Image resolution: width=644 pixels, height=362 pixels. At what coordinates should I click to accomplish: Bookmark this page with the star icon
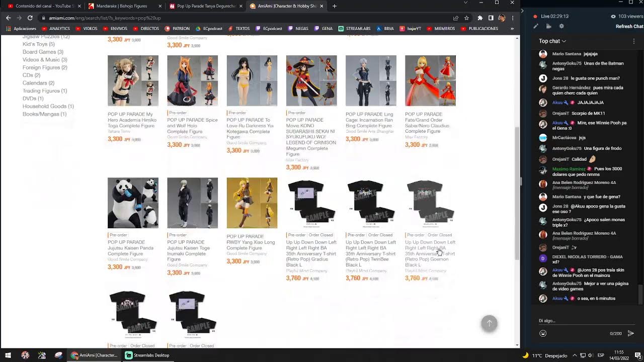(466, 18)
